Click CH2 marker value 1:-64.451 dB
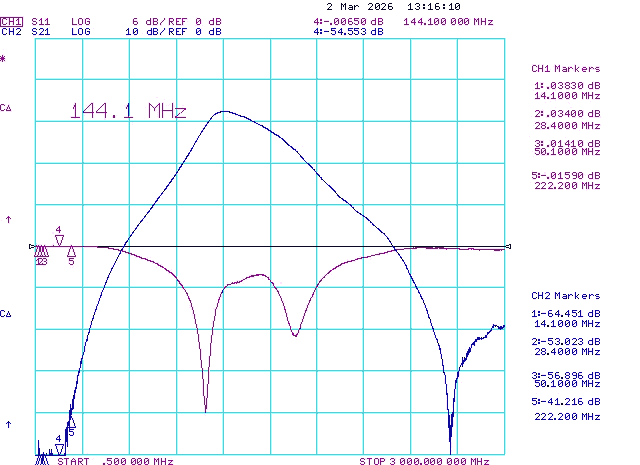Screen dimensions: 640x465 point(566,314)
